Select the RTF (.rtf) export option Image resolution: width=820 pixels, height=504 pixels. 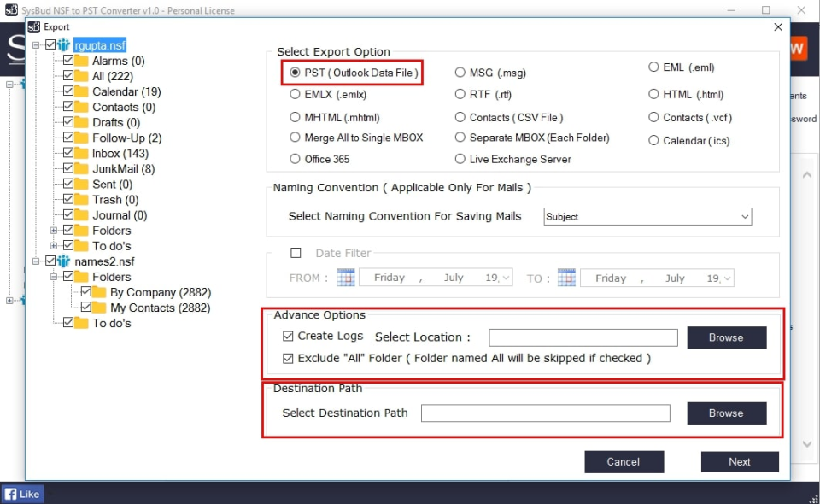[x=460, y=94]
